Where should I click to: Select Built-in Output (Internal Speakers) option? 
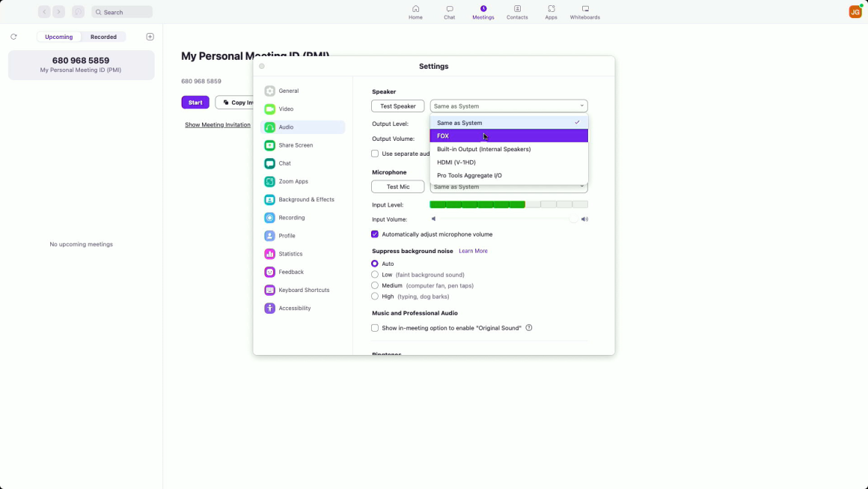483,149
